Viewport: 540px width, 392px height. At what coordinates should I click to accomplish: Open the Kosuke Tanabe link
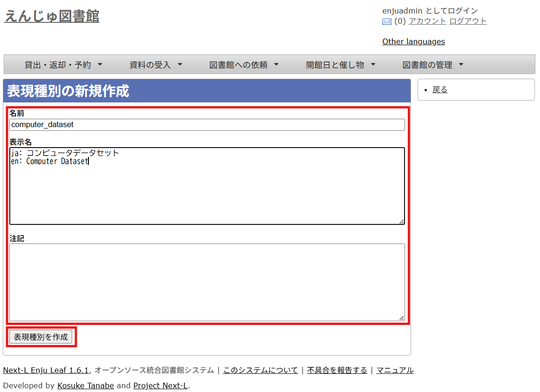(85, 386)
